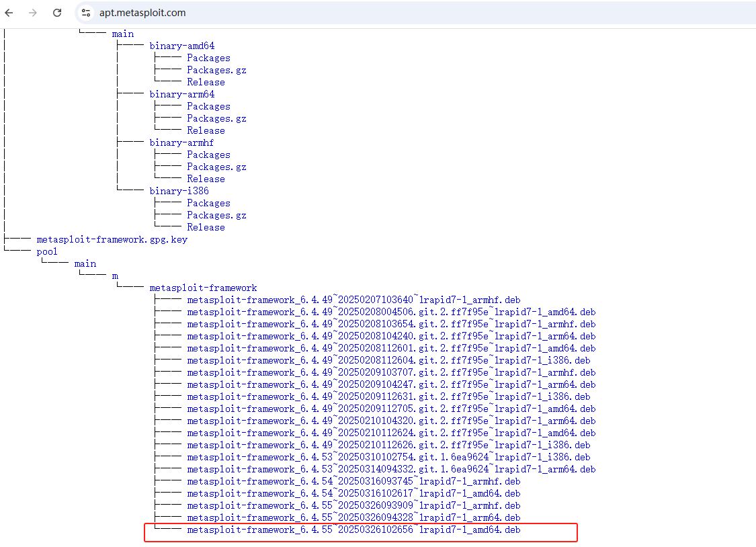
Task: Download Packages.gz under binary-i386
Action: coord(216,215)
